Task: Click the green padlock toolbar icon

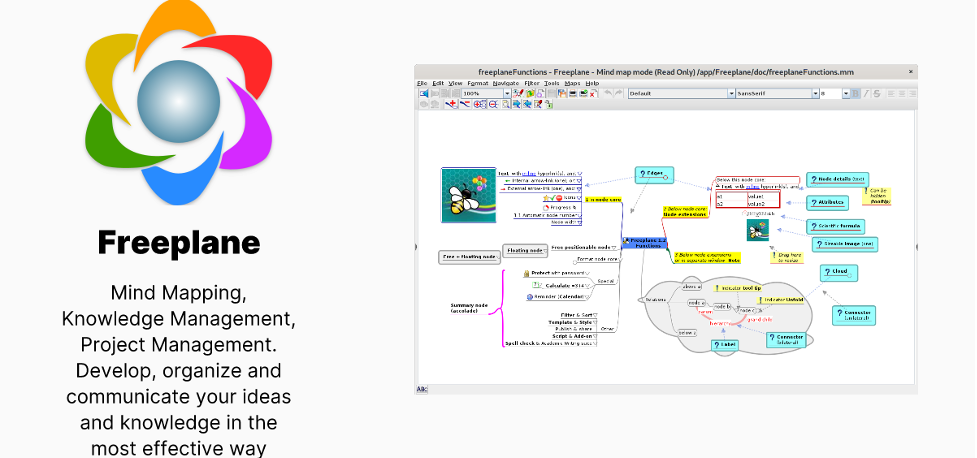Action: (x=548, y=104)
